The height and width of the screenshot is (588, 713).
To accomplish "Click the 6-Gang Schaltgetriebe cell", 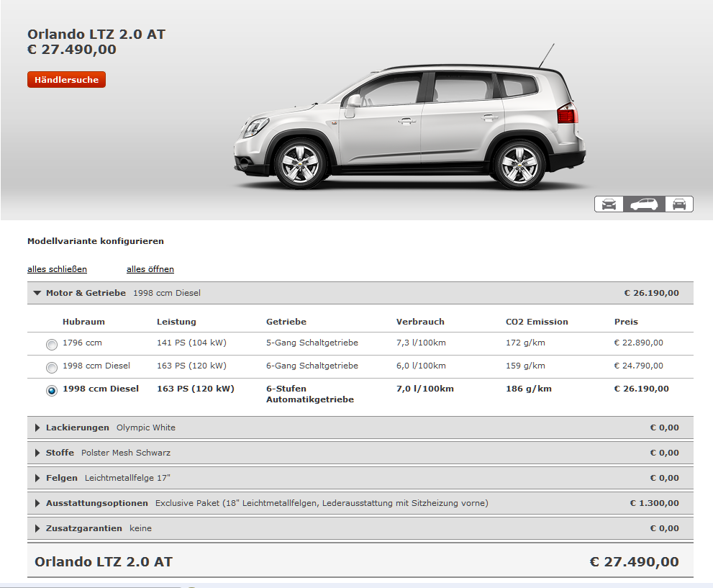I will pos(312,366).
